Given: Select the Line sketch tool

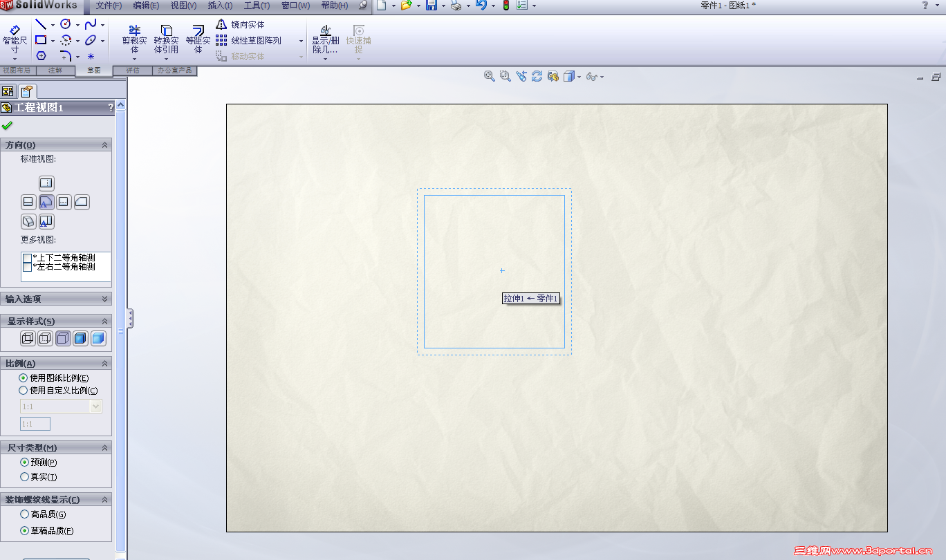Looking at the screenshot, I should [41, 25].
